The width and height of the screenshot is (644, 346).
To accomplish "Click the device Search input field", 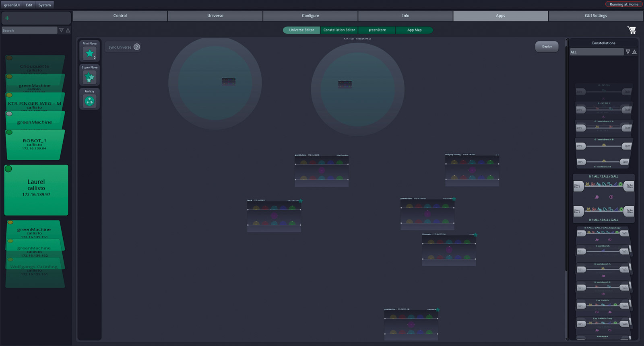I will coord(29,31).
